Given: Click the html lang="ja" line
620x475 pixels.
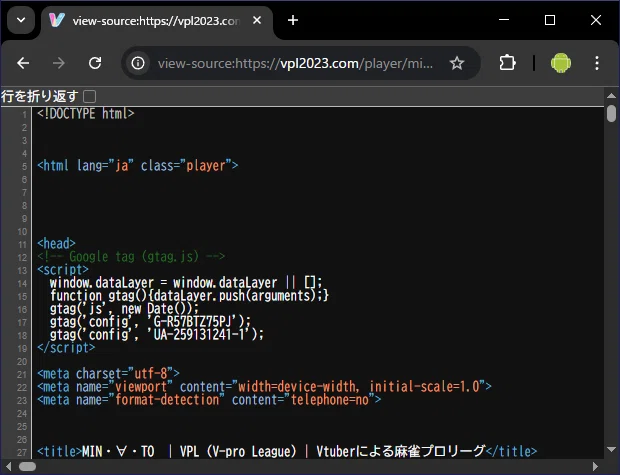Looking at the screenshot, I should [138, 165].
